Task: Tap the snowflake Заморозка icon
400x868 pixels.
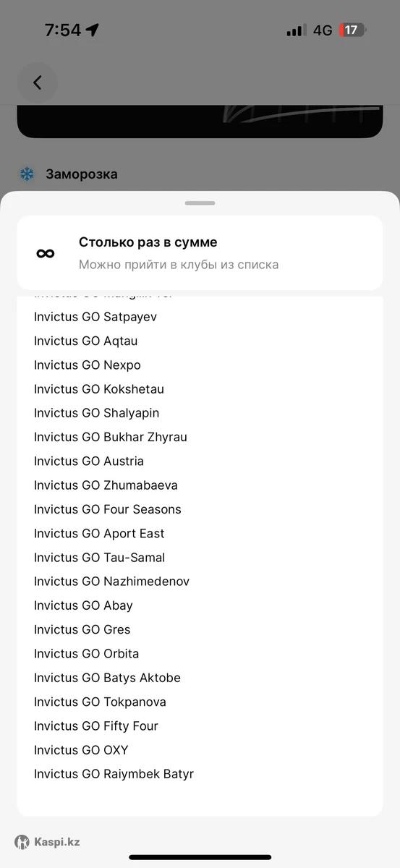Action: click(27, 174)
